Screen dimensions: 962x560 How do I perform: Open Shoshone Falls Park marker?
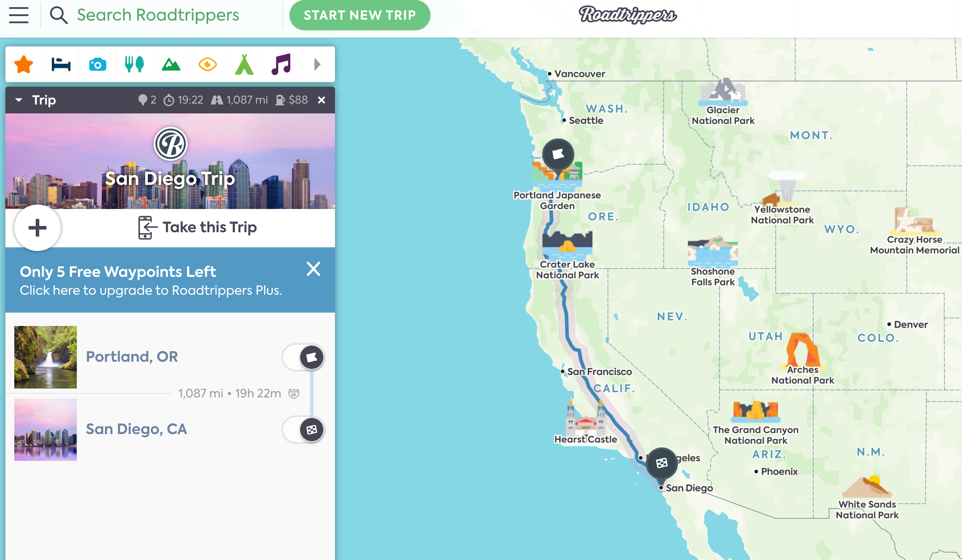click(713, 262)
